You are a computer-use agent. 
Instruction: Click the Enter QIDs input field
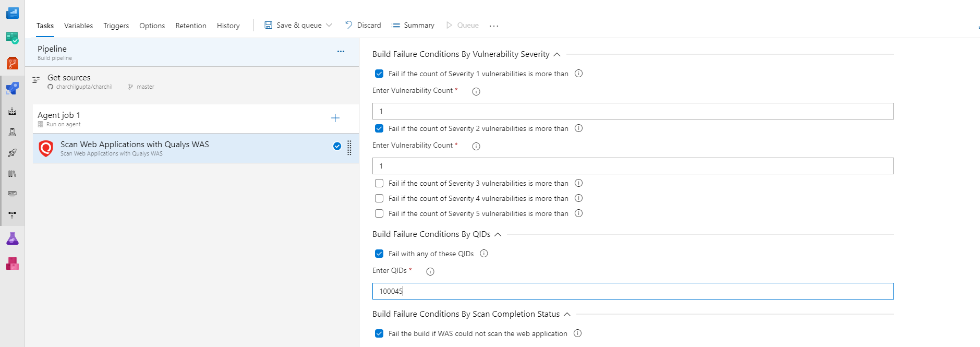[x=633, y=291]
